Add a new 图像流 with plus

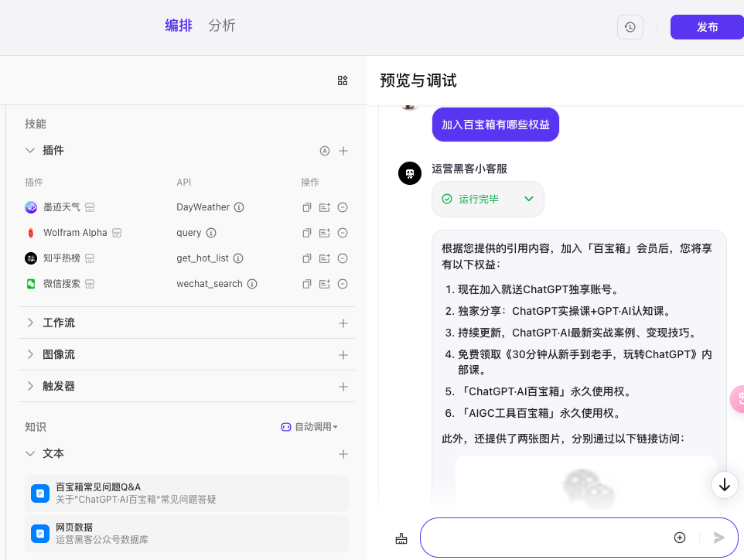pos(343,355)
